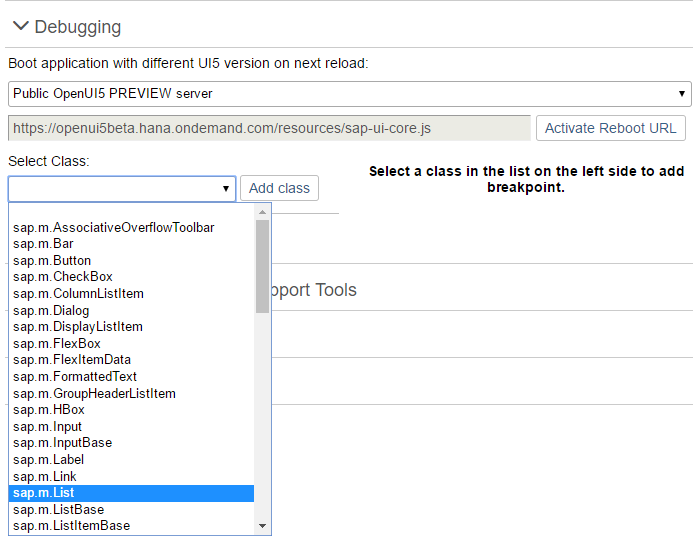Click the list scrollbar down arrow
Viewport: 693px width, 541px height.
click(x=263, y=526)
